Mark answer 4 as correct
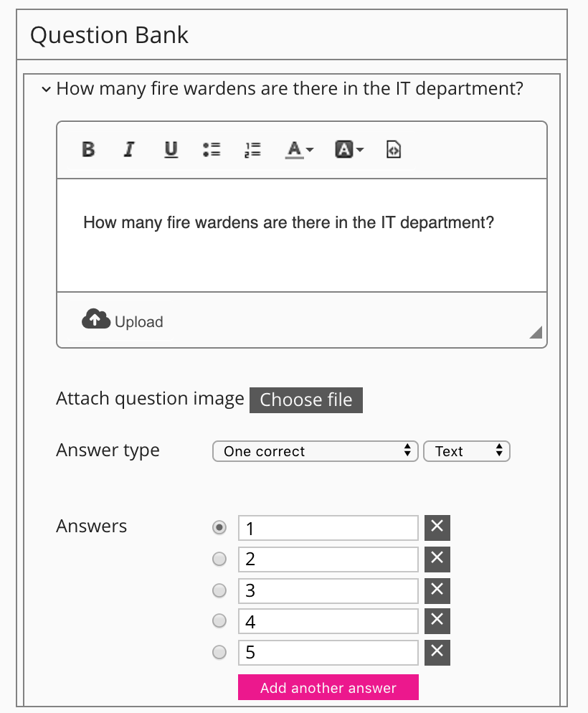 (220, 621)
